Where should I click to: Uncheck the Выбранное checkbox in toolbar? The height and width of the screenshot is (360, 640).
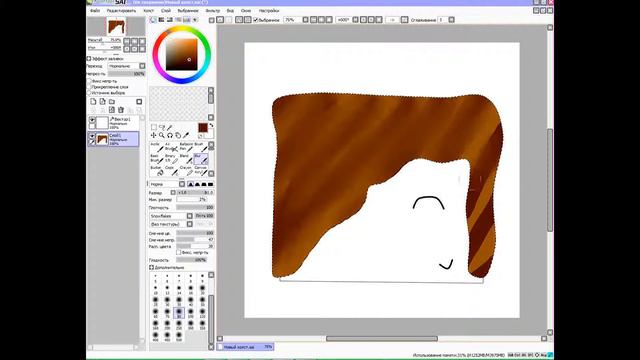coord(256,20)
